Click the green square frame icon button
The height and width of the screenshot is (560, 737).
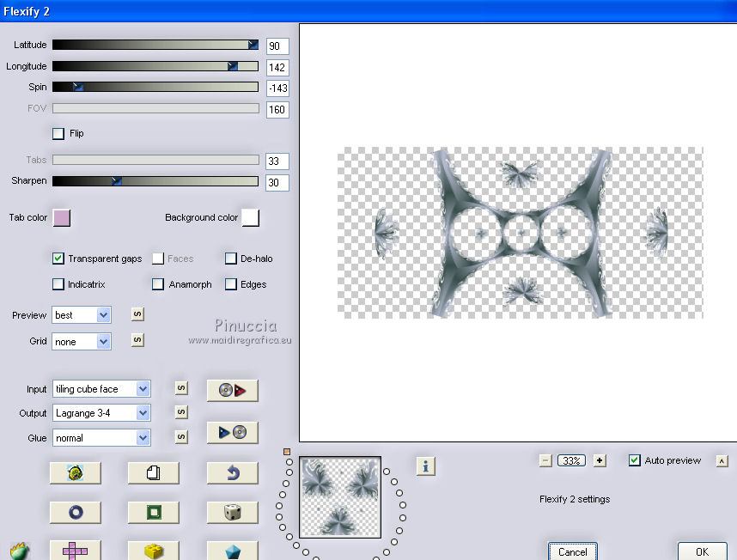click(153, 512)
